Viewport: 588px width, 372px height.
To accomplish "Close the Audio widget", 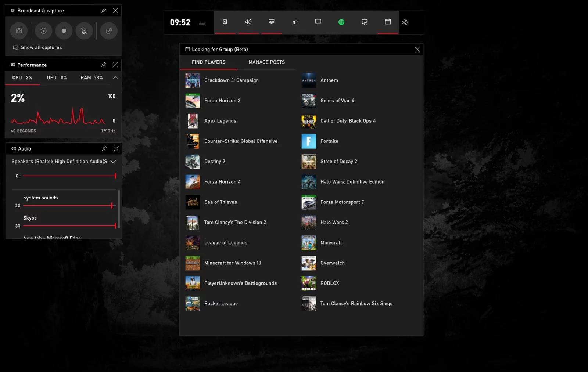I will tap(116, 148).
